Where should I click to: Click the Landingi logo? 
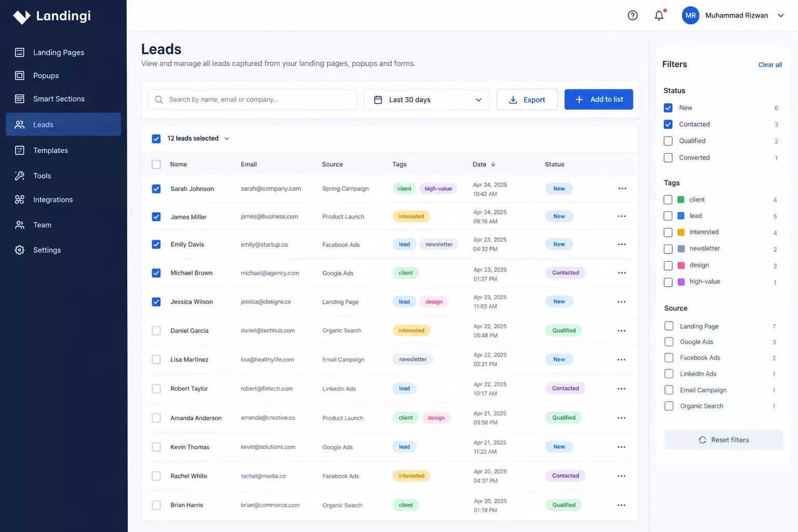[x=52, y=16]
